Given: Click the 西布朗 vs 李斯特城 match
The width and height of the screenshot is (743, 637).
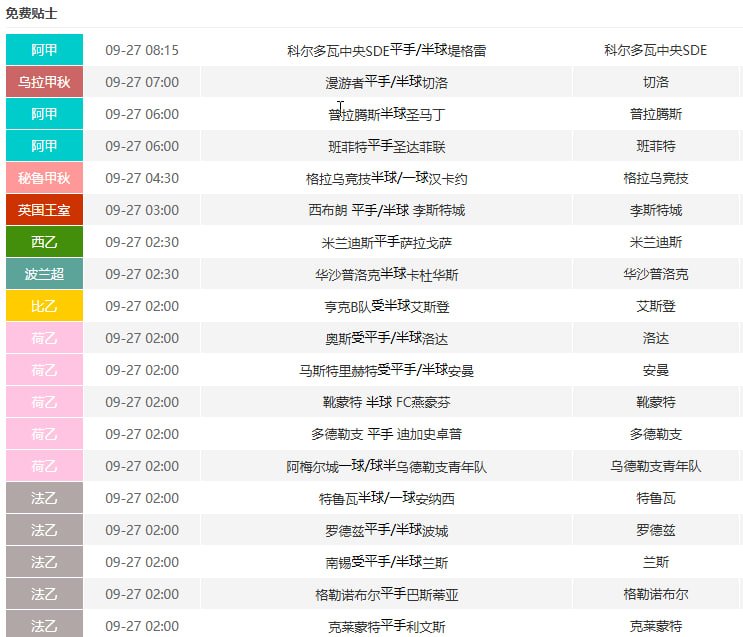Looking at the screenshot, I should tap(386, 210).
